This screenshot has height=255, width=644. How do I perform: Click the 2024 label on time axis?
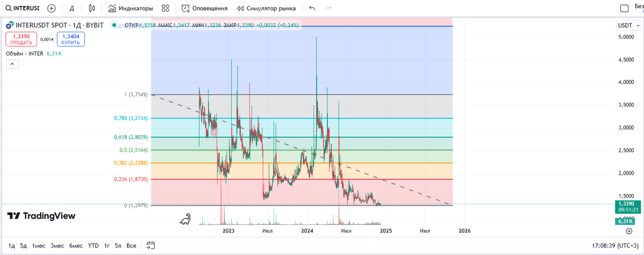pos(307,231)
